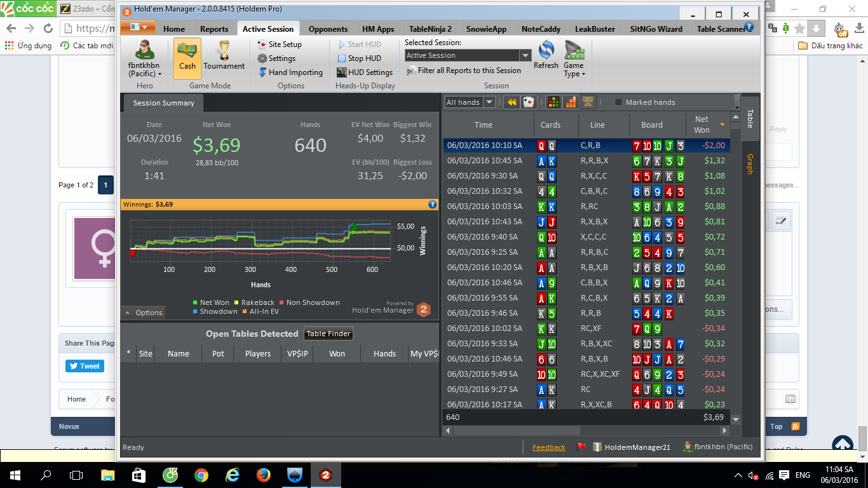Switch to the Reports ribbon tab
This screenshot has height=488, width=868.
point(214,29)
